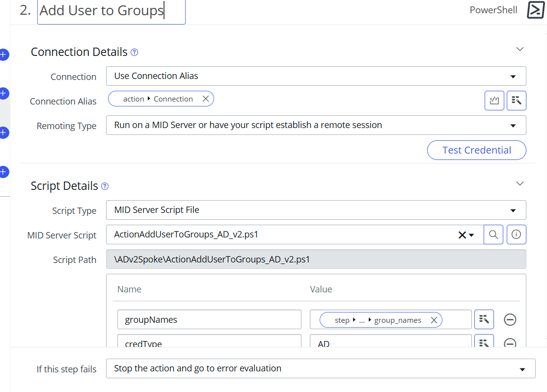Click the AD value field
The width and height of the screenshot is (547, 392).
click(391, 341)
